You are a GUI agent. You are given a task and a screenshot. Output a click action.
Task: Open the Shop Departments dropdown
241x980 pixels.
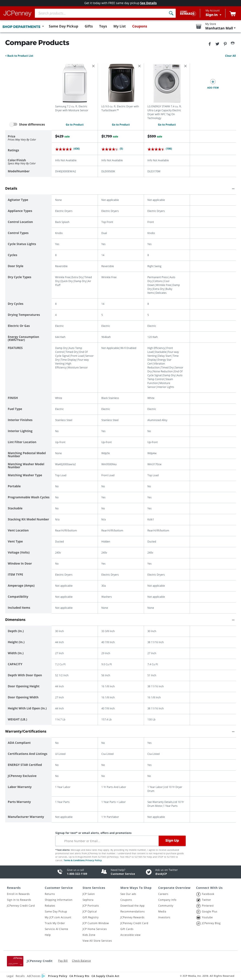pyautogui.click(x=23, y=27)
